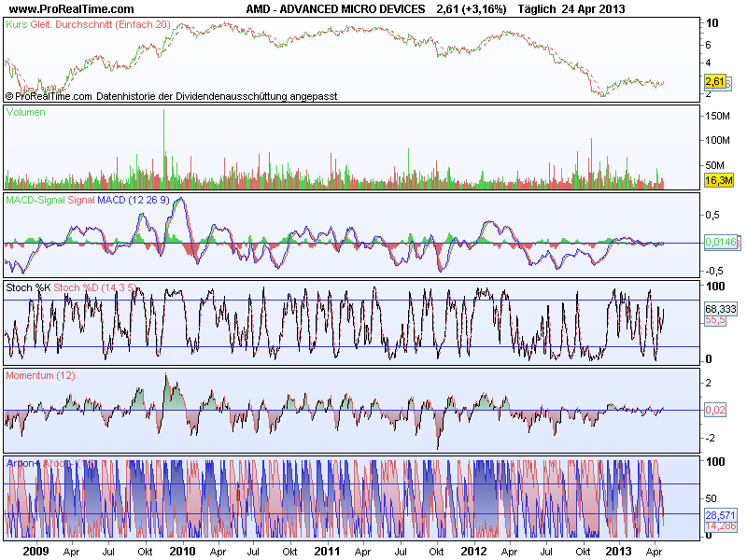Click the yellow 2,61 price tag
The width and height of the screenshot is (747, 560).
(714, 81)
